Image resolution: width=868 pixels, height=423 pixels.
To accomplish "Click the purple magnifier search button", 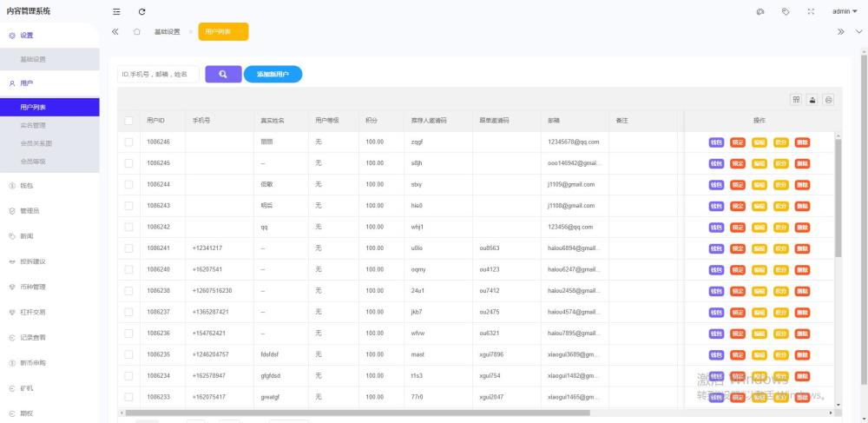I will click(x=223, y=75).
